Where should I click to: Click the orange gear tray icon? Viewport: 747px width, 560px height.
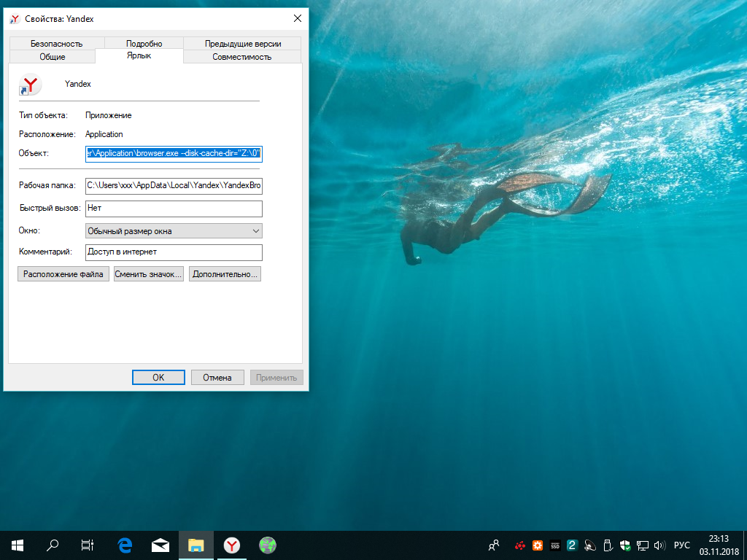click(x=538, y=545)
